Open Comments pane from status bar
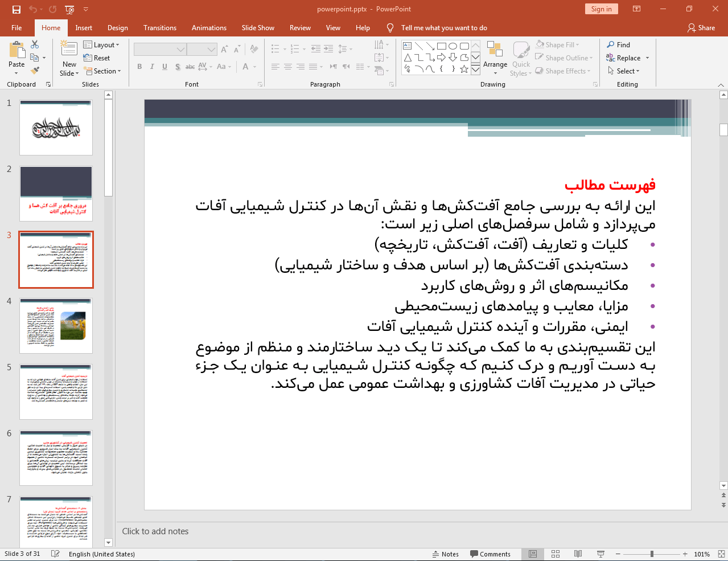 490,554
